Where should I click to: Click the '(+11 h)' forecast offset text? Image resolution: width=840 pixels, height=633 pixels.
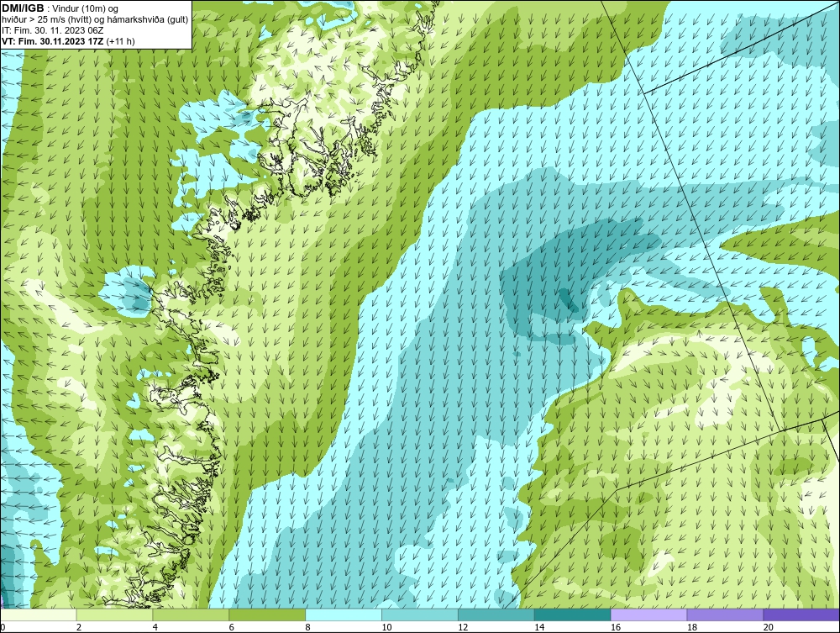(121, 41)
